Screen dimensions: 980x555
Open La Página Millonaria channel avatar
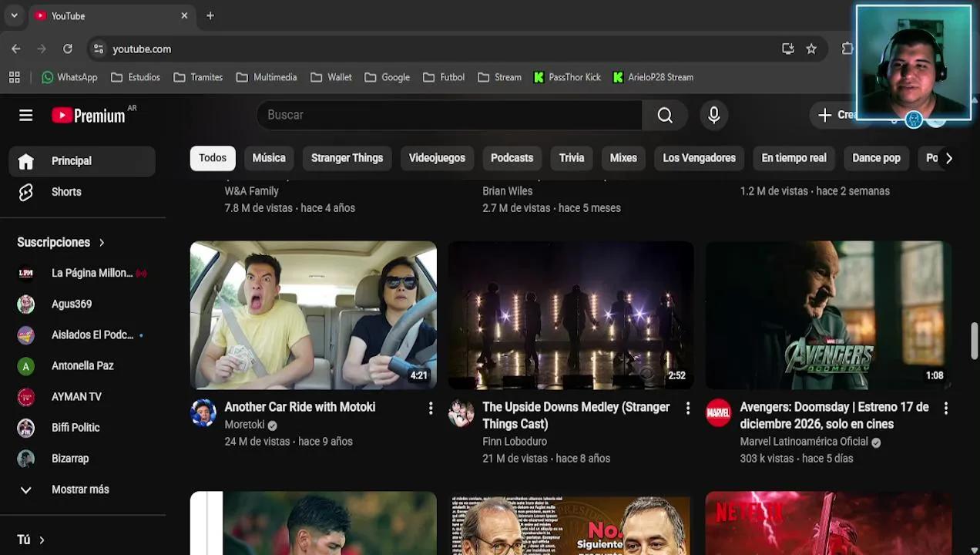click(x=26, y=273)
